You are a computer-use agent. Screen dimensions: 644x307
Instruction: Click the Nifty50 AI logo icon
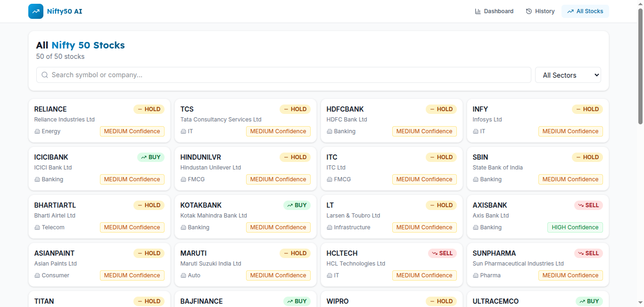[36, 11]
